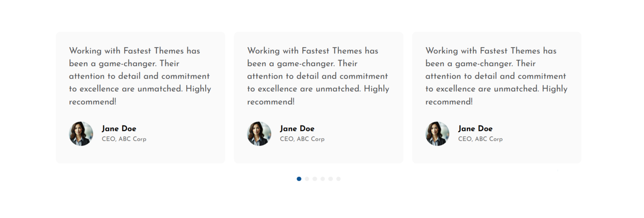644x218 pixels.
Task: Click the second carousel navigation dot
Action: pos(306,179)
